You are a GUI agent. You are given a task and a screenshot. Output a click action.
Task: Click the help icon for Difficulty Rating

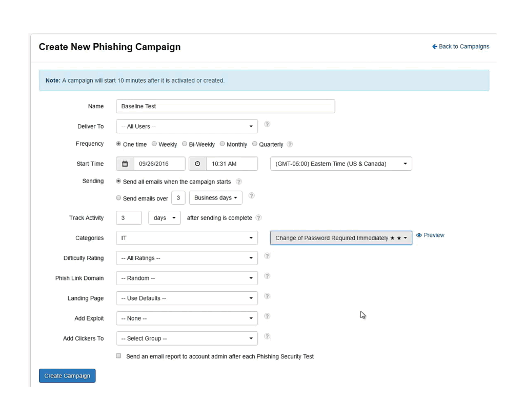point(267,256)
